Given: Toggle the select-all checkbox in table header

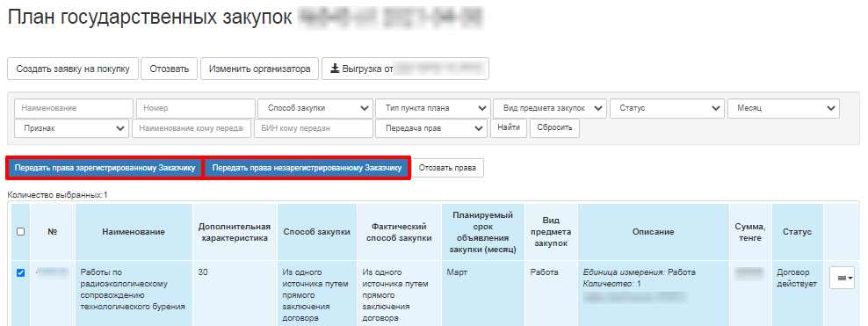Looking at the screenshot, I should coord(20,232).
